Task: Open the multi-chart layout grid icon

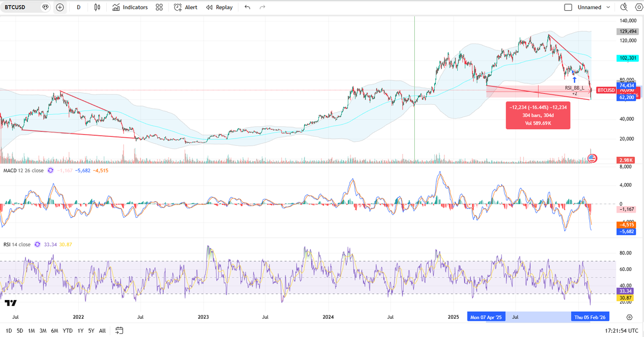Action: [158, 7]
